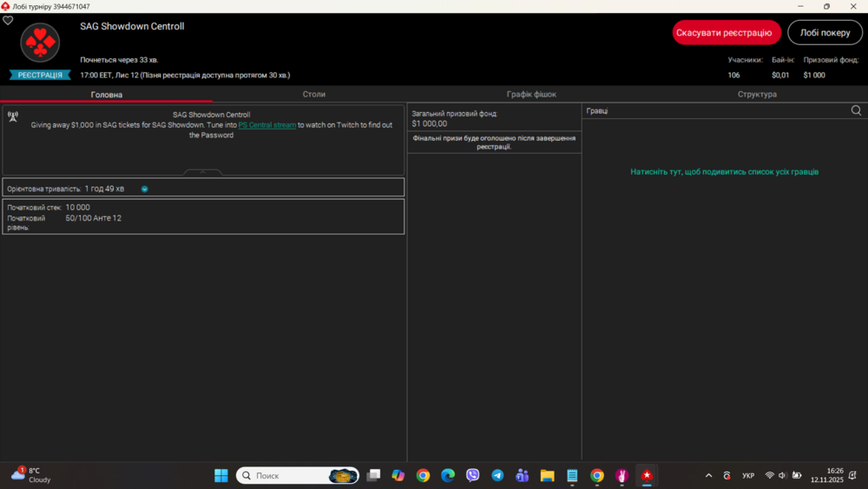Click the PokerStars icon in the taskbar
The image size is (868, 489).
pos(647,475)
